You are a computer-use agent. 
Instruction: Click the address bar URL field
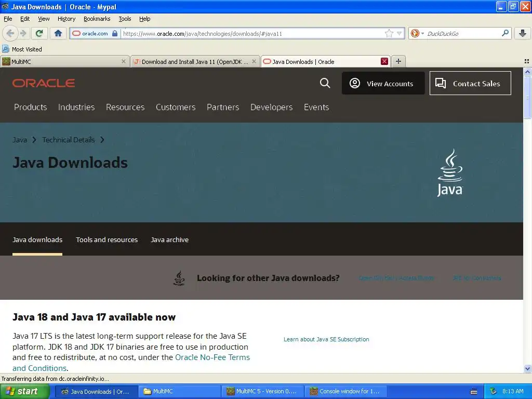tap(253, 33)
